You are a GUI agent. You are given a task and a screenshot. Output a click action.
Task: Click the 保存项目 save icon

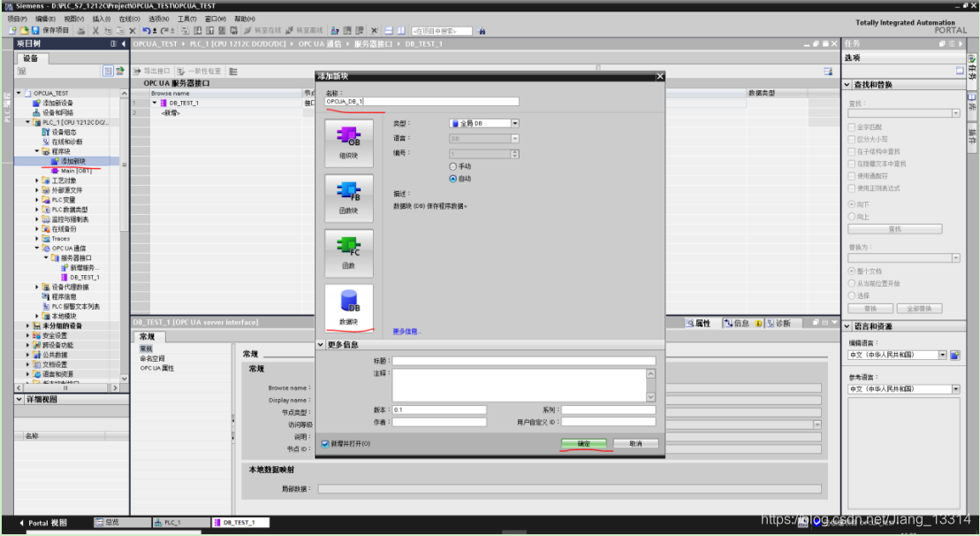35,30
